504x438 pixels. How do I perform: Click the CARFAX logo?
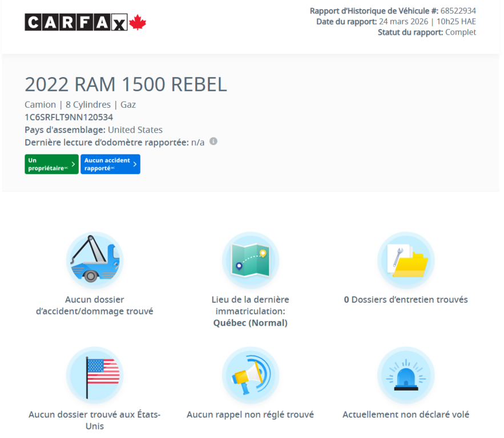(76, 22)
